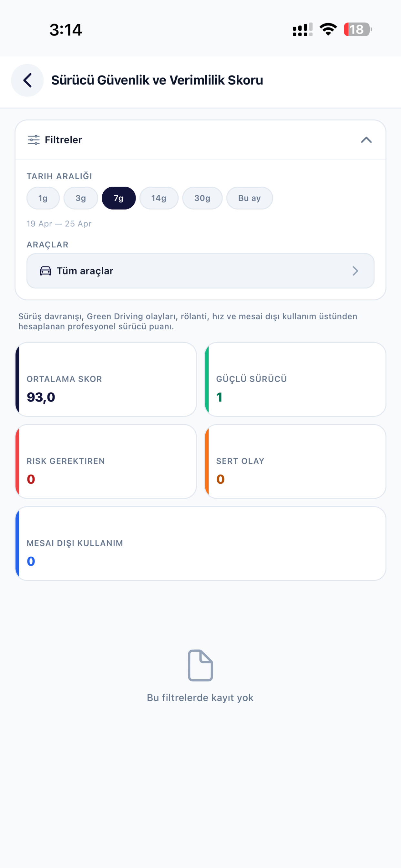
Task: Switch to the 30g range
Action: [202, 198]
